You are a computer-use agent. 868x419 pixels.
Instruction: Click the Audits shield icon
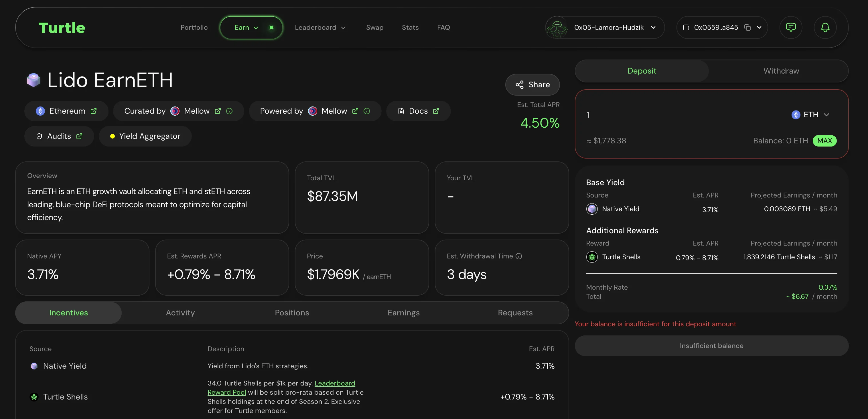click(39, 137)
